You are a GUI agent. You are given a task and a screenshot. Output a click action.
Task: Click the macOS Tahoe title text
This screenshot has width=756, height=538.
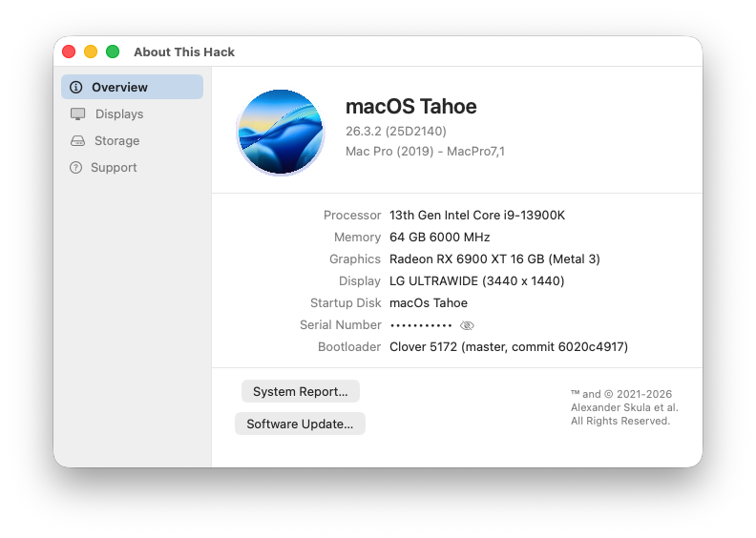(411, 107)
